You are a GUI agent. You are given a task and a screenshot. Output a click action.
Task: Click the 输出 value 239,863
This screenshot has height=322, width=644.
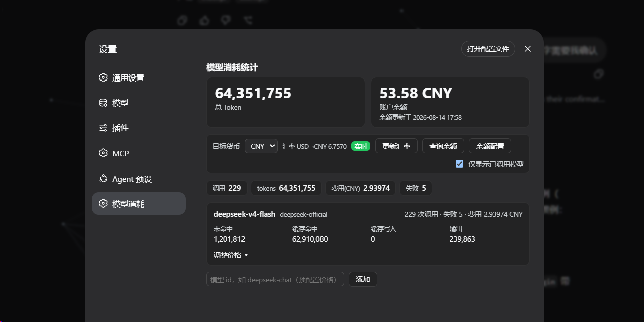(x=462, y=239)
